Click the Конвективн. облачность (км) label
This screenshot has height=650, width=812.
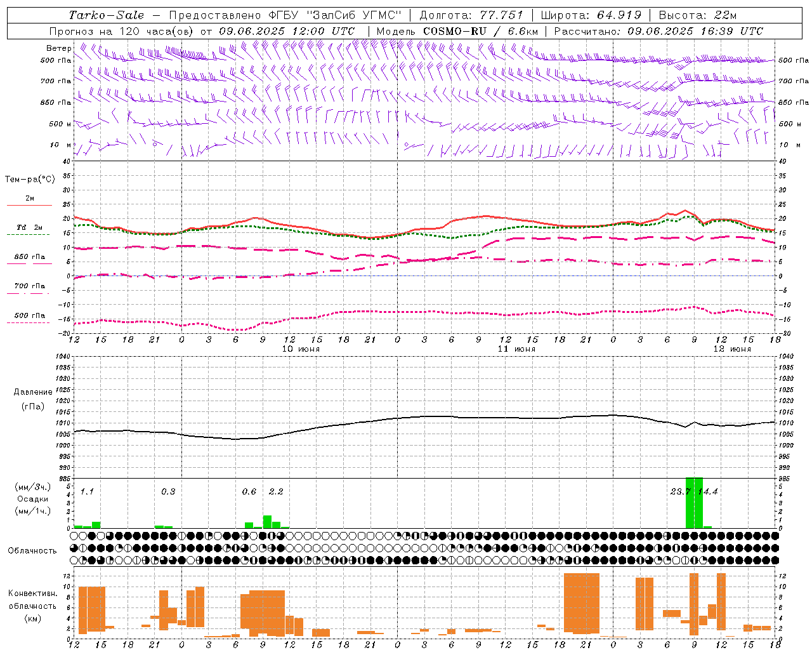pos(32,606)
